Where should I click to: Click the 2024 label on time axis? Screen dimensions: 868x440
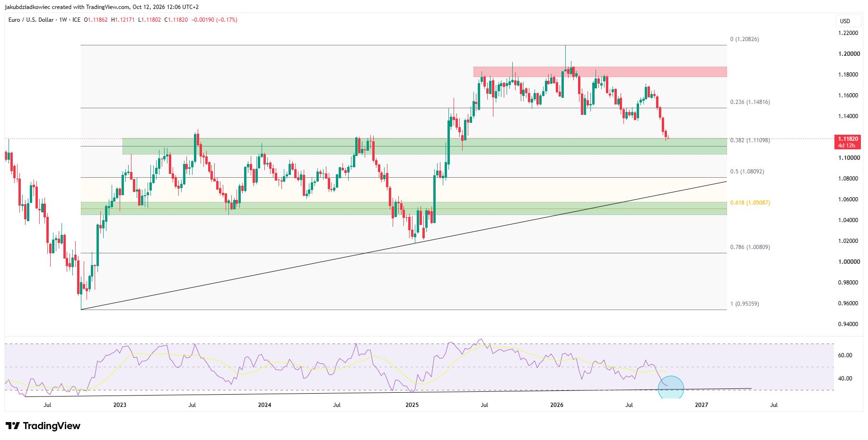coord(264,405)
